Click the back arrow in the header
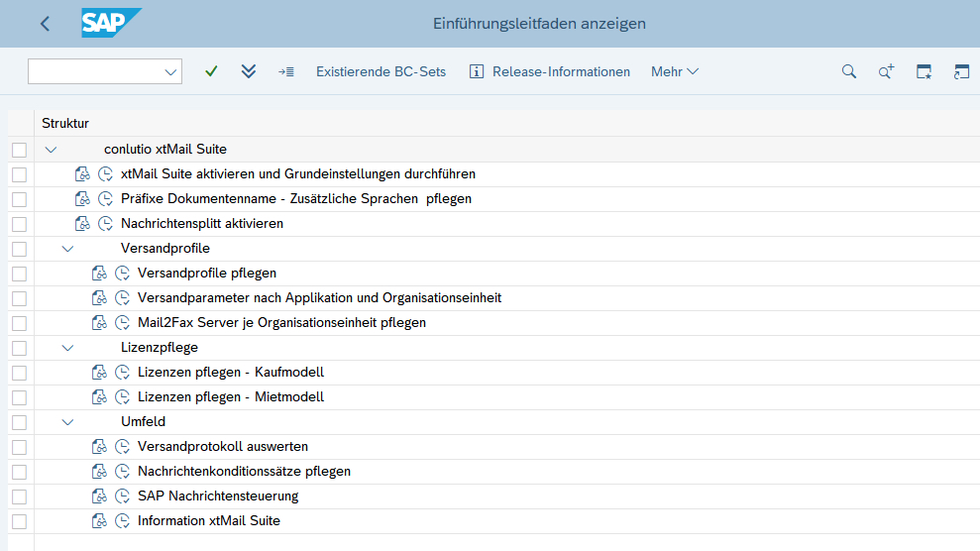This screenshot has height=551, width=980. (x=45, y=24)
